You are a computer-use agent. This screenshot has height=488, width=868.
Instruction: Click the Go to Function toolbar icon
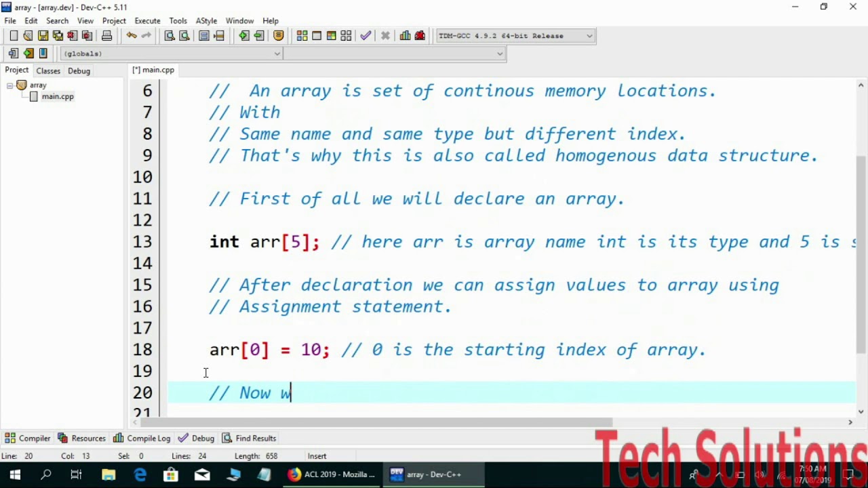pyautogui.click(x=204, y=36)
